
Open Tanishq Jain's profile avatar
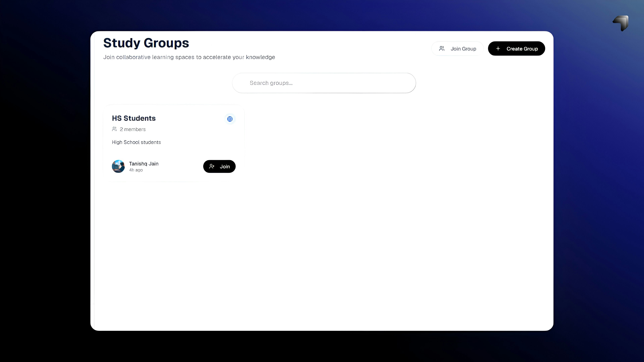(118, 166)
